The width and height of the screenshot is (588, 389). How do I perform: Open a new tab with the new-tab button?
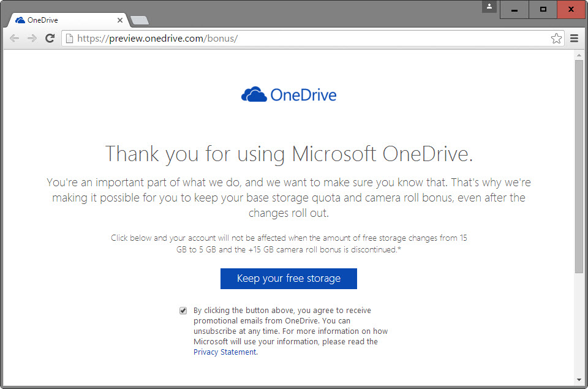tap(140, 21)
